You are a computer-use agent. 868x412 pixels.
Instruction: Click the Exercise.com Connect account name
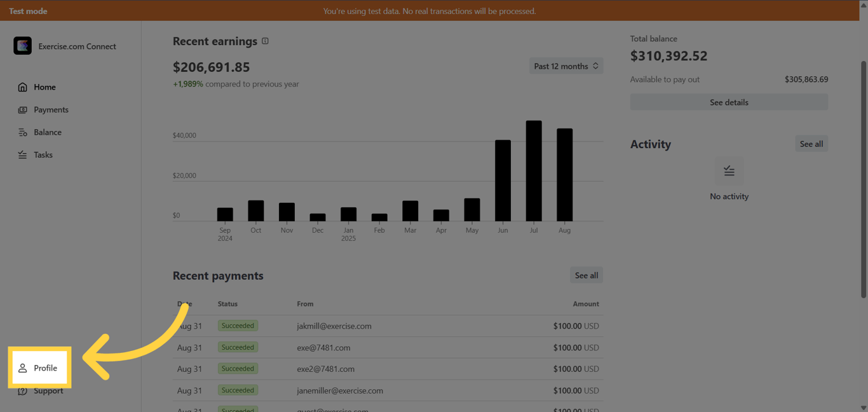coord(77,46)
